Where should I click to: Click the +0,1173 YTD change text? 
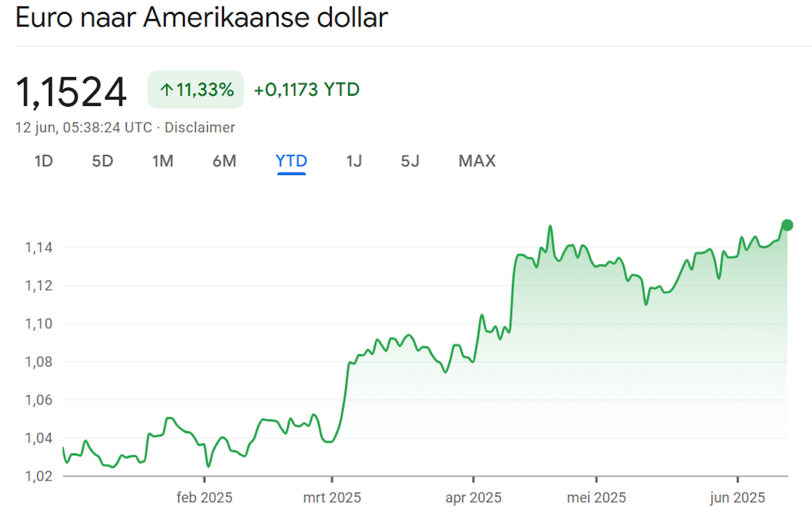pyautogui.click(x=306, y=90)
